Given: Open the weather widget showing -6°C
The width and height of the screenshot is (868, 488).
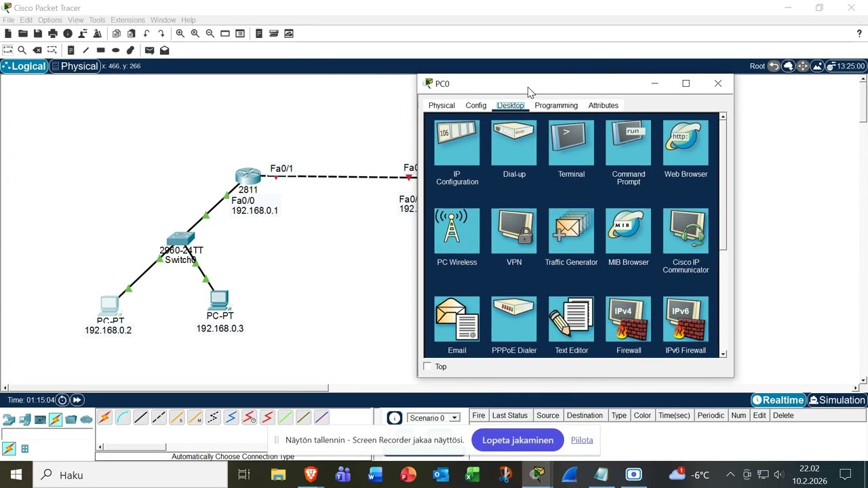Looking at the screenshot, I should coord(690,474).
